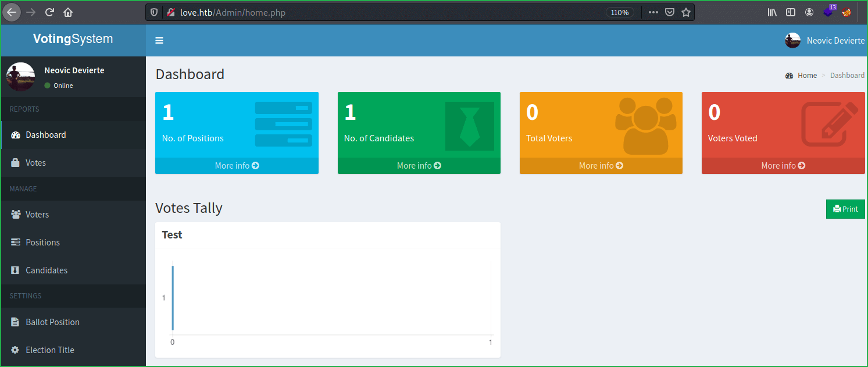The height and width of the screenshot is (367, 868).
Task: Click the Election Title gear icon
Action: tap(16, 350)
